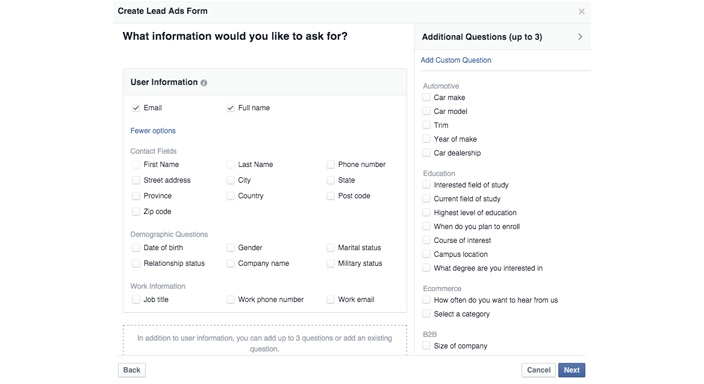Enable the Work email checkbox
Screen dimensions: 704x384
tap(330, 300)
